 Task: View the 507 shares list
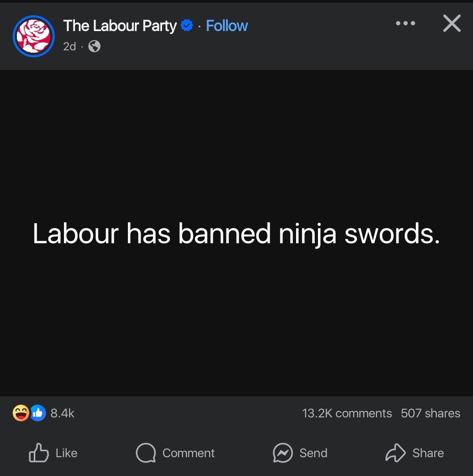431,413
